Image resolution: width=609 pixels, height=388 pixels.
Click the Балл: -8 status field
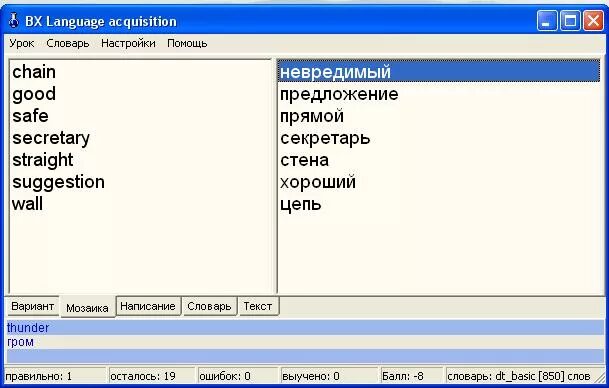tap(412, 376)
